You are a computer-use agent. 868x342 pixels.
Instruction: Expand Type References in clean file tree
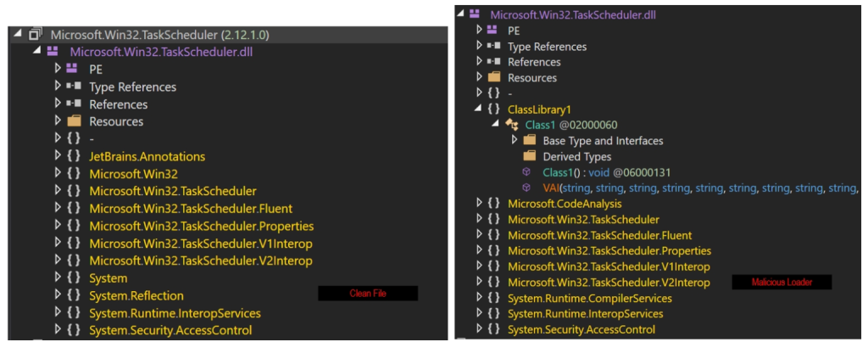[58, 87]
